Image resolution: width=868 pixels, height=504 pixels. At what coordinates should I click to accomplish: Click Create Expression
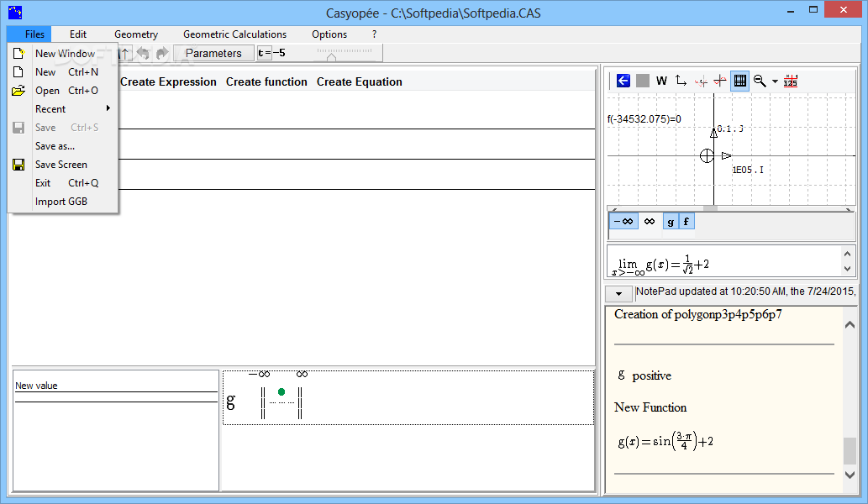click(168, 81)
